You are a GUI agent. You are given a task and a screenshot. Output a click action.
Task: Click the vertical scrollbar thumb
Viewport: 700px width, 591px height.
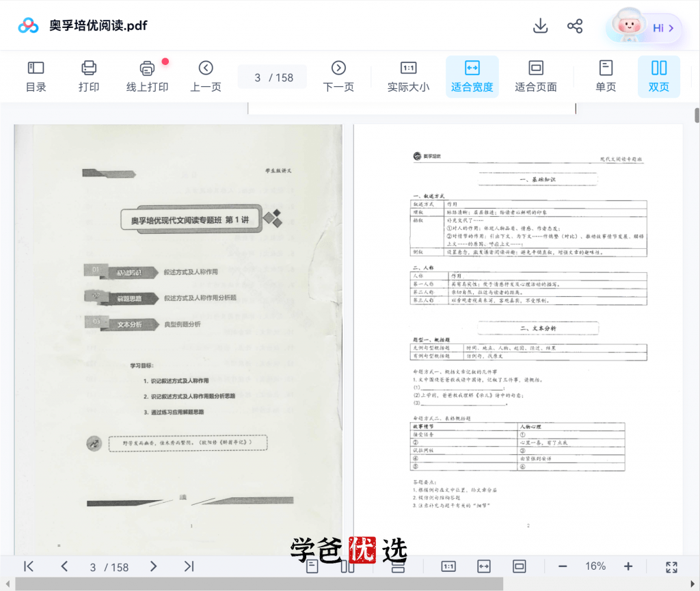click(697, 115)
